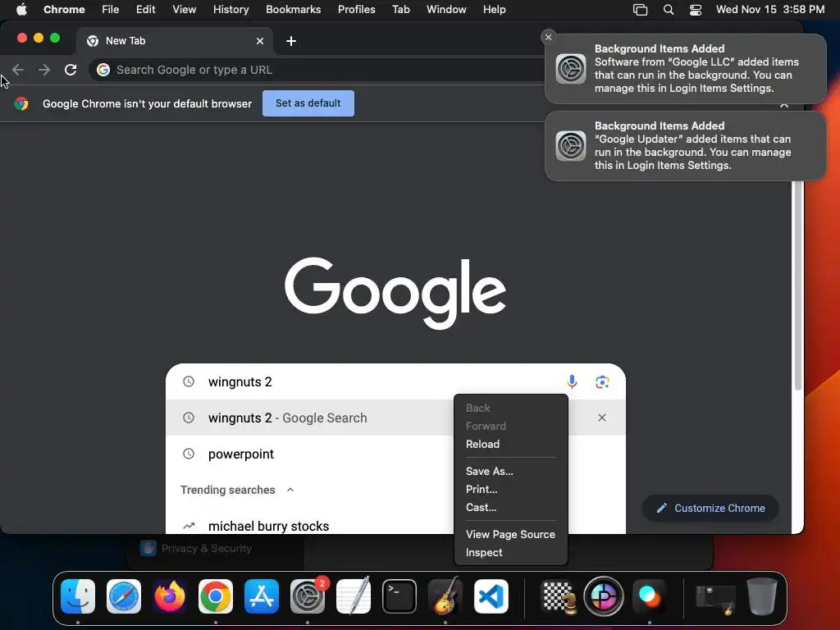
Task: Open the minimized window thumbnail in Dock
Action: (x=715, y=598)
